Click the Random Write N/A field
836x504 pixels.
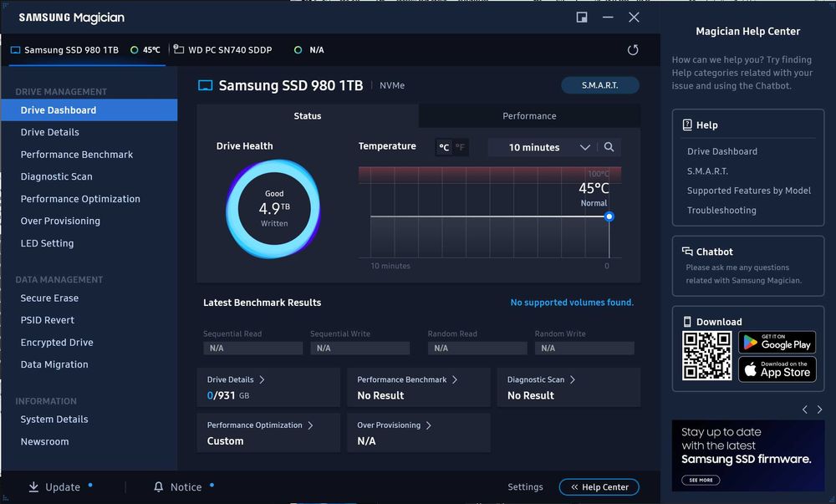click(x=584, y=349)
